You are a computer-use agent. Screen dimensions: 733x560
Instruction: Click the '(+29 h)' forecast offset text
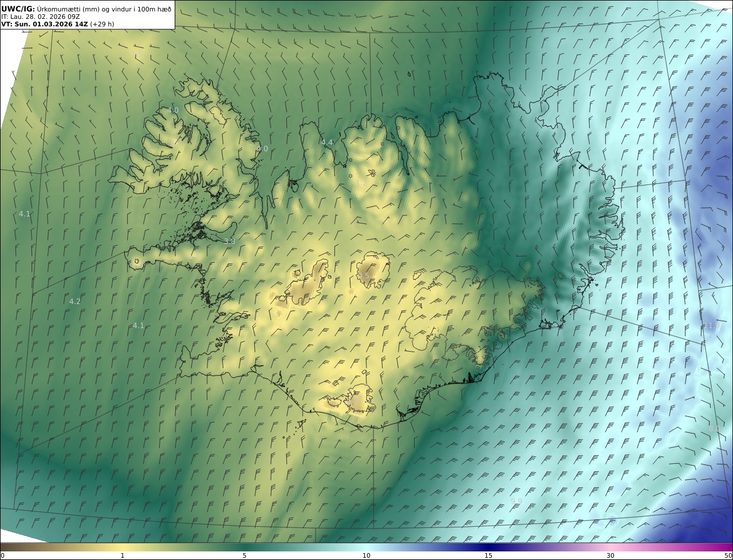pos(103,24)
